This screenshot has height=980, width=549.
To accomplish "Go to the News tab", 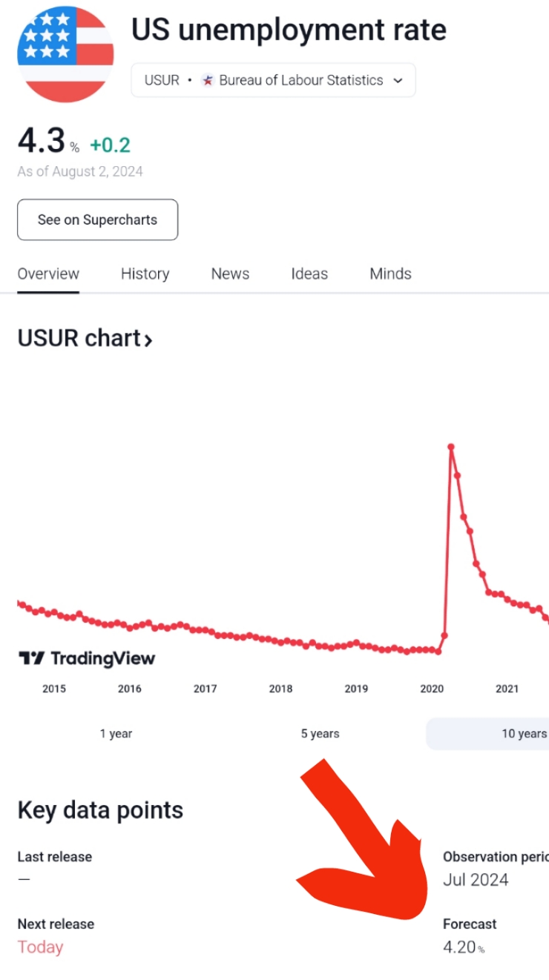I will pos(230,274).
